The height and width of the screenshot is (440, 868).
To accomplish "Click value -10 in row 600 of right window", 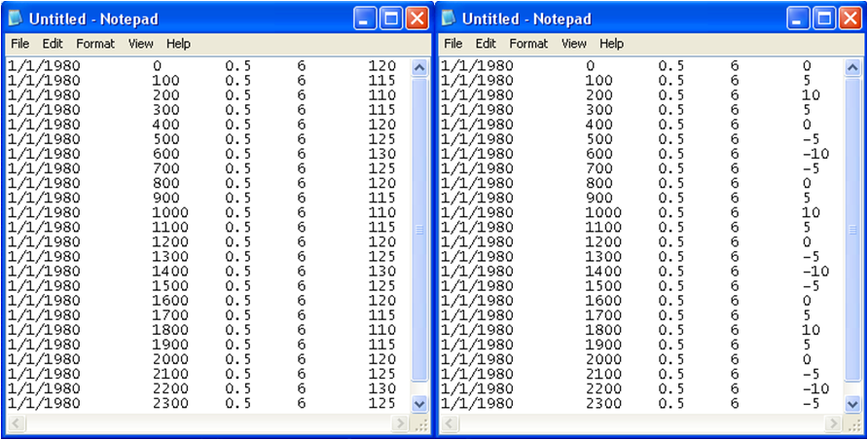I will click(815, 154).
